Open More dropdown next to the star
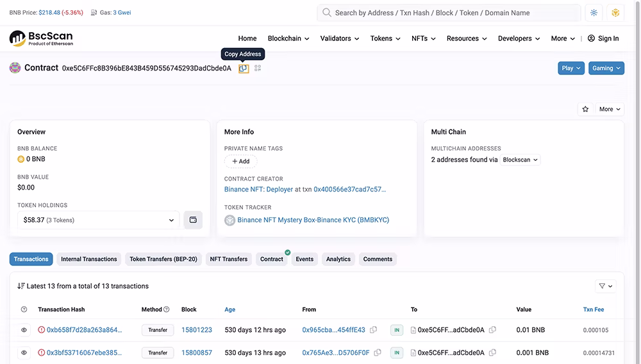Image resolution: width=641 pixels, height=364 pixels. (x=610, y=109)
